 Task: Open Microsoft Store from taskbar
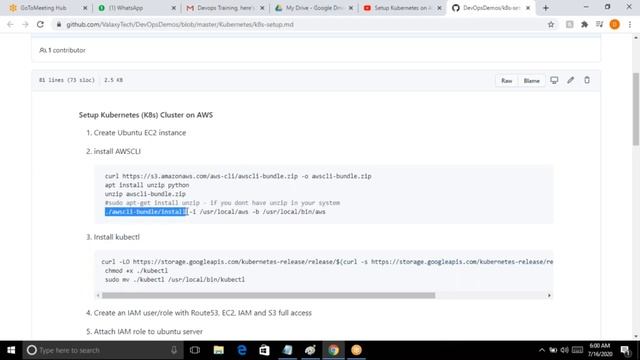(264, 350)
